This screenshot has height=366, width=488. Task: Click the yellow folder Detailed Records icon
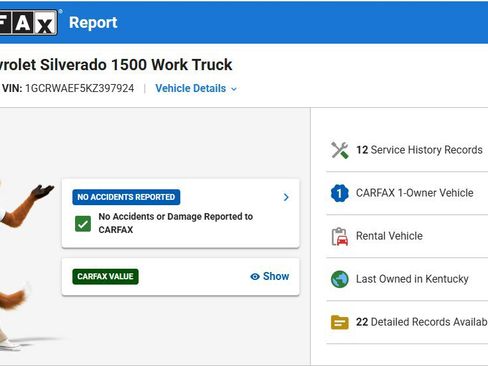coord(340,322)
